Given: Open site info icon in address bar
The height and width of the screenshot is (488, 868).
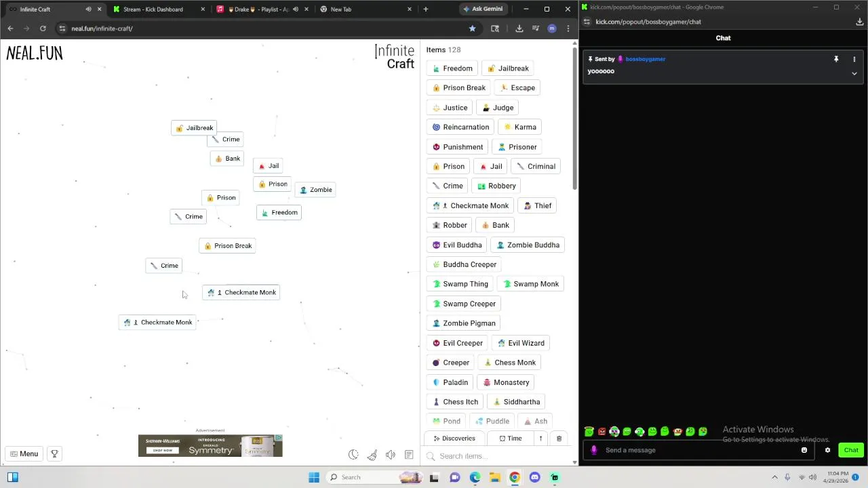Looking at the screenshot, I should [62, 28].
